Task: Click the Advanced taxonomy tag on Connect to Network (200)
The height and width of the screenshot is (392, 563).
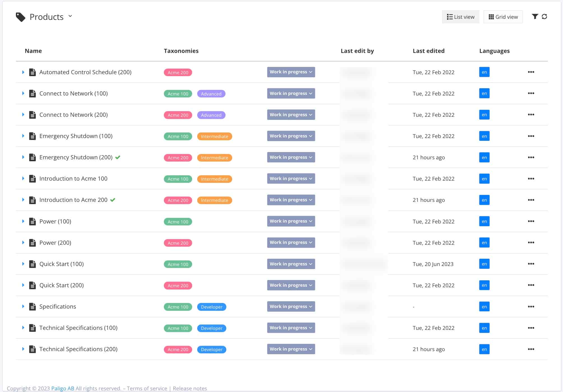Action: (211, 115)
